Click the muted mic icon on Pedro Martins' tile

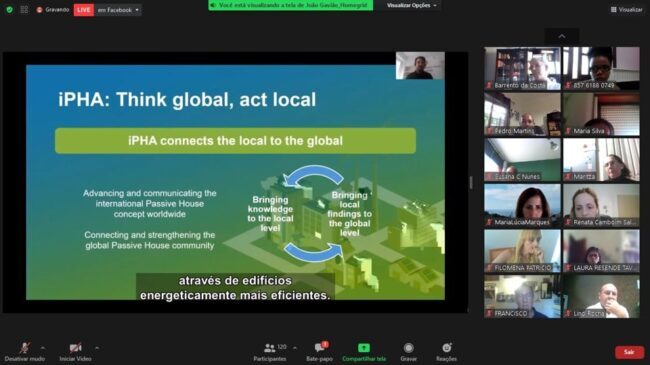pos(490,131)
